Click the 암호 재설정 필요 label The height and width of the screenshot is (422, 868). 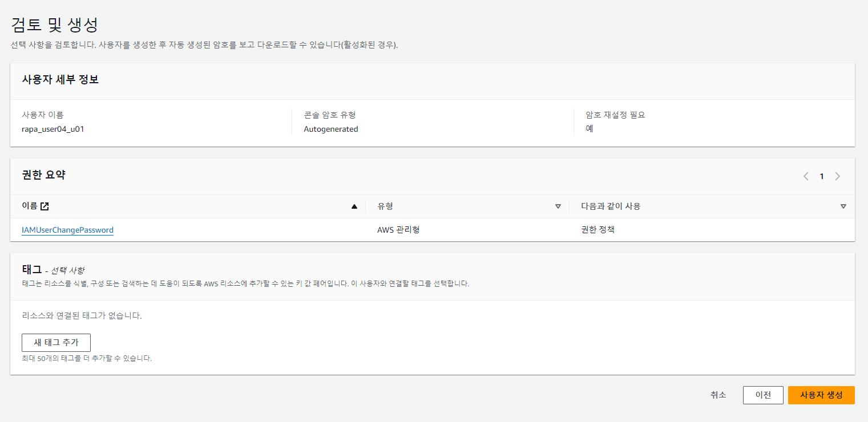tap(615, 115)
